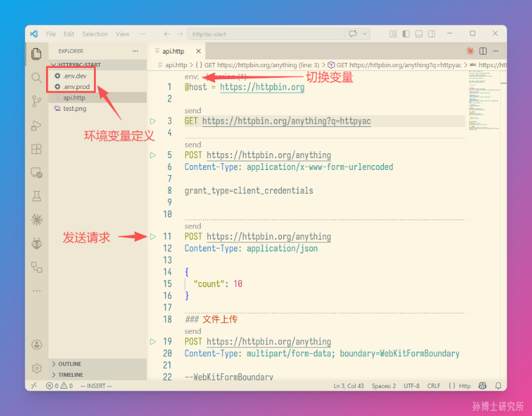Click the VS Code logo icon
The image size is (532, 416).
coord(34,34)
